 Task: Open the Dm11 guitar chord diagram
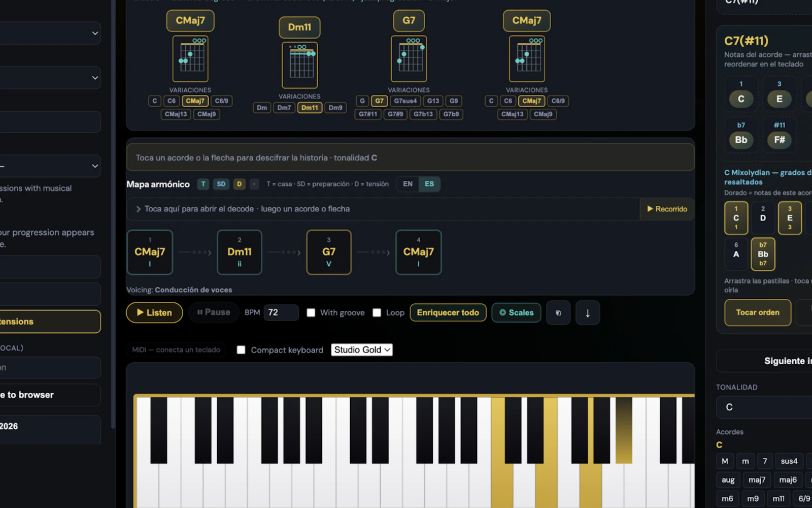pyautogui.click(x=300, y=65)
